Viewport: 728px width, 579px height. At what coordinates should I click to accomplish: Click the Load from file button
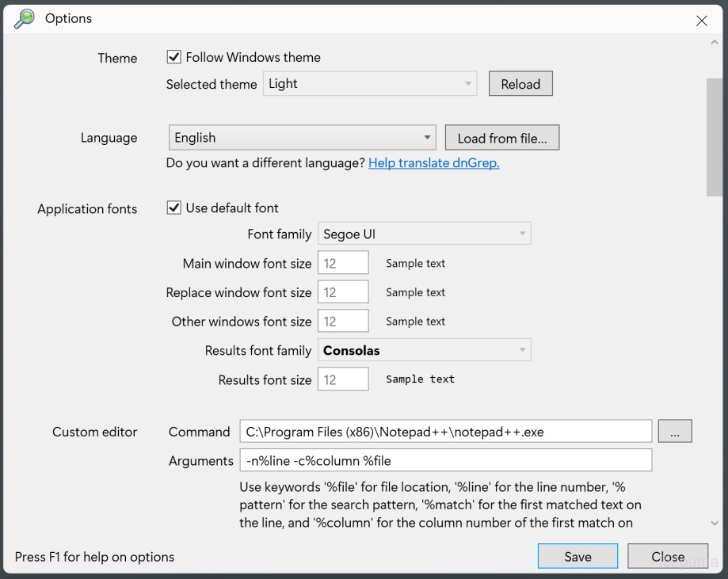pos(501,138)
